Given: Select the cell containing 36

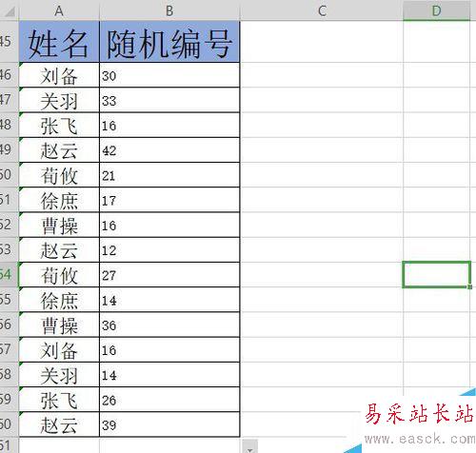Looking at the screenshot, I should click(169, 325).
